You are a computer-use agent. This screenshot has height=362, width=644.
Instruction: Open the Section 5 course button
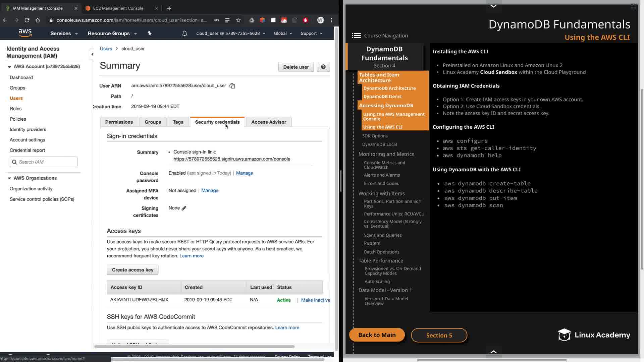[x=439, y=335]
